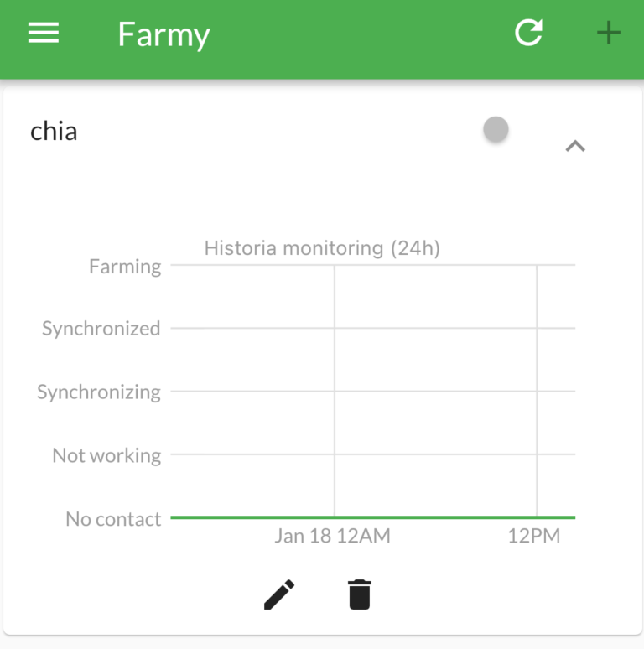The width and height of the screenshot is (644, 649).
Task: Click the Farmy app title
Action: click(164, 34)
